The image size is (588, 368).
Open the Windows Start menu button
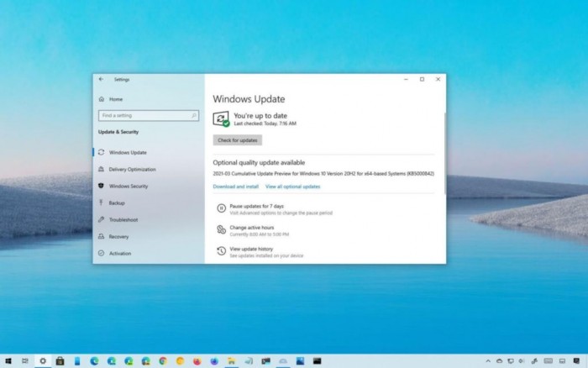click(x=7, y=360)
